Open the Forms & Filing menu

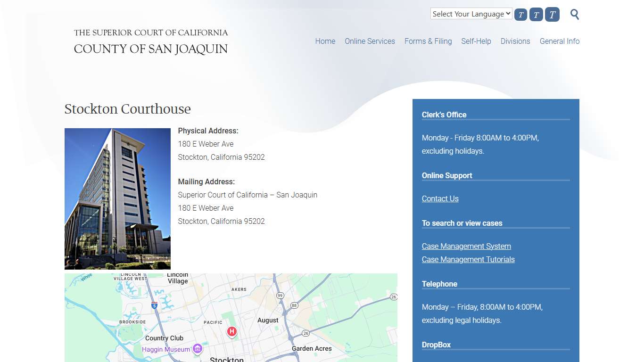(428, 41)
